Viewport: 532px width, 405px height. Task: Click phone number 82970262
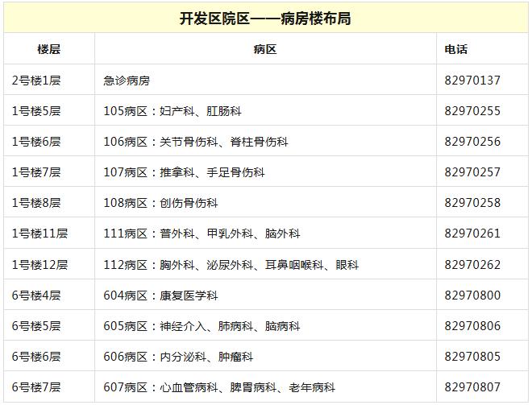(x=472, y=264)
